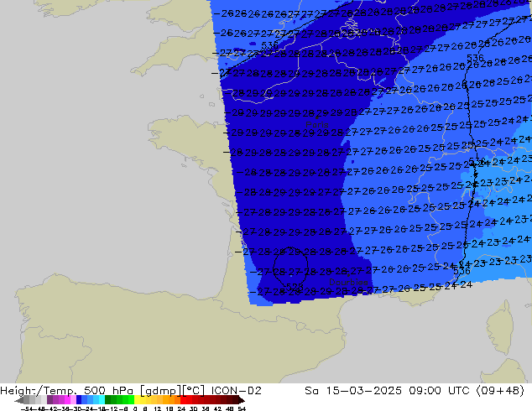This screenshot has height=411, width=532.
Task: Pick the bright red legend swatch
Action: tap(183, 400)
